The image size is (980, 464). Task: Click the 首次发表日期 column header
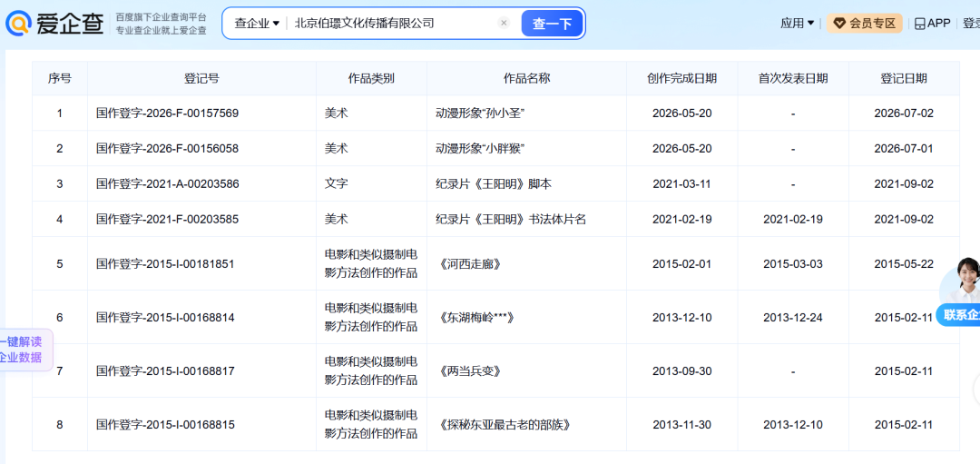[x=793, y=78]
